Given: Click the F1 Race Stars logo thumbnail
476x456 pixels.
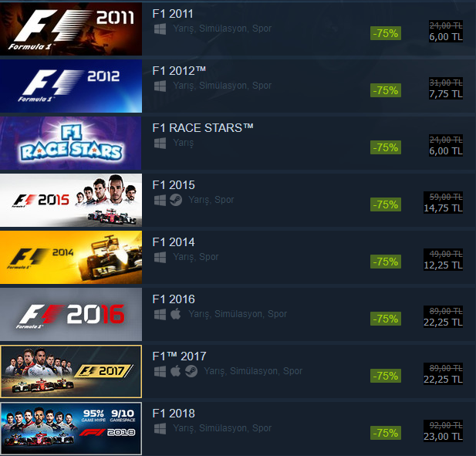Looking at the screenshot, I should (x=71, y=143).
